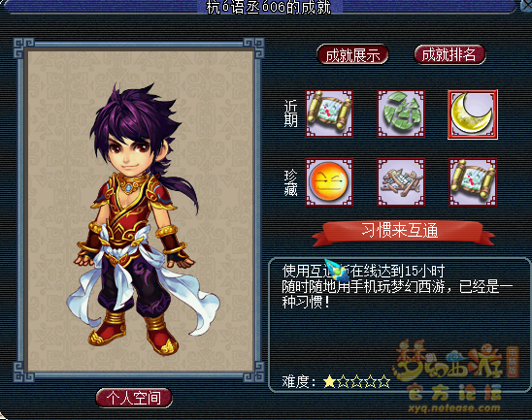This screenshot has width=532, height=420.
Task: Click the window title bar 的成就
Action: click(269, 7)
